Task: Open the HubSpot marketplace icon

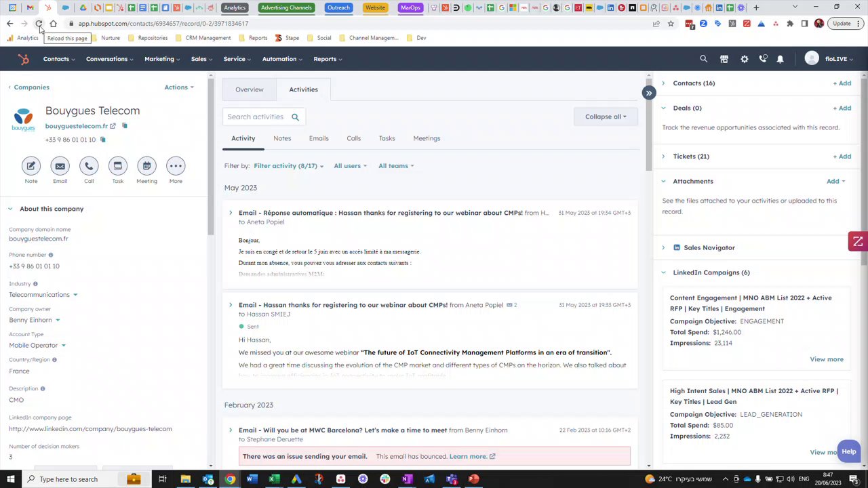Action: 724,59
